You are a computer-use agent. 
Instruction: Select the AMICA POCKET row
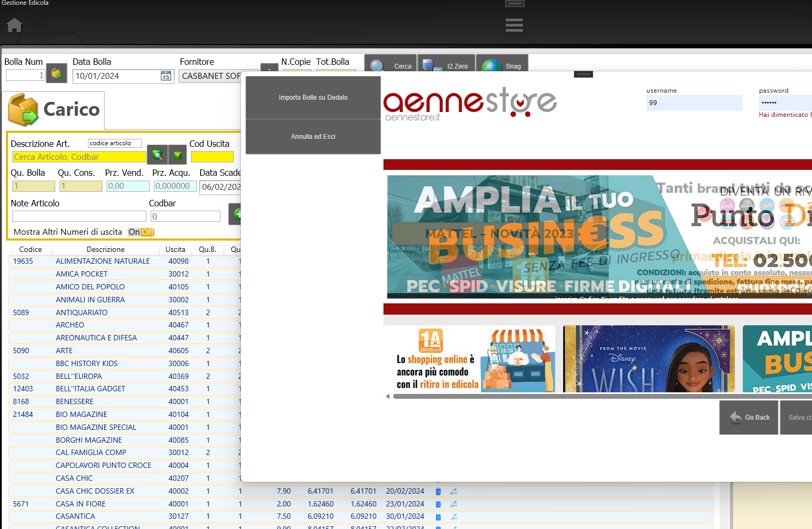pyautogui.click(x=124, y=274)
